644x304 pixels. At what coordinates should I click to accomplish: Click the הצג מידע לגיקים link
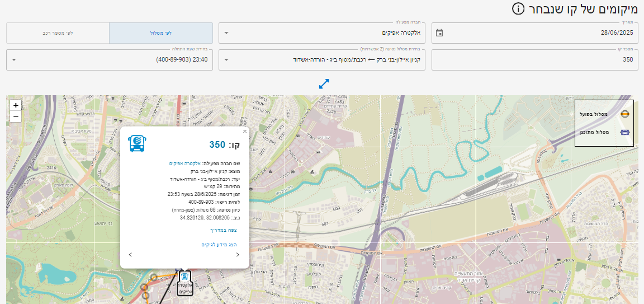219,244
